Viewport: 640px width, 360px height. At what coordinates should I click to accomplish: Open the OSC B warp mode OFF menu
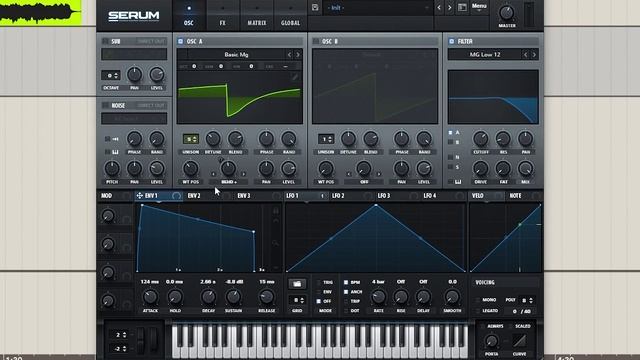pyautogui.click(x=364, y=182)
